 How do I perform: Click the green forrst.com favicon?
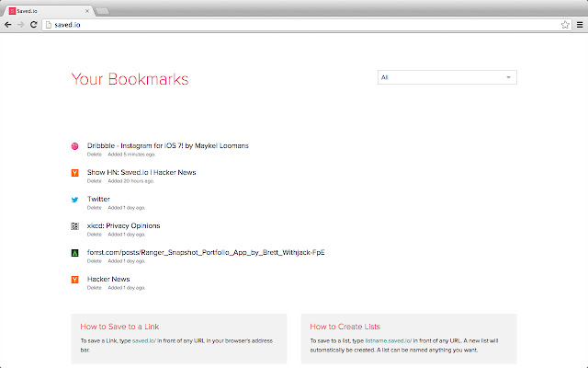pyautogui.click(x=75, y=253)
